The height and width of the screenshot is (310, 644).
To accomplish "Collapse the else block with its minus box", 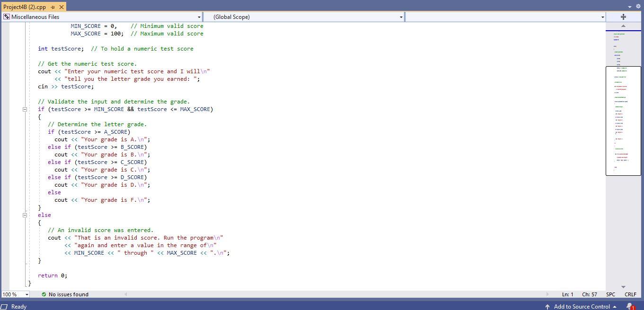I will tap(25, 215).
